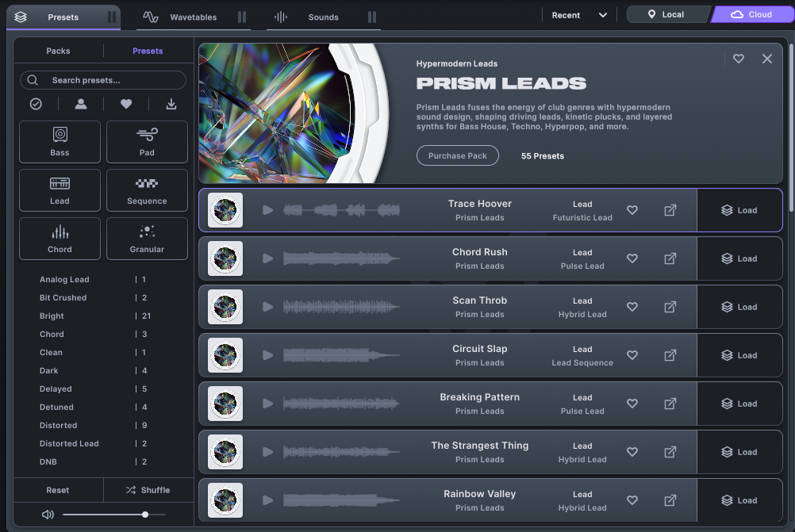Filter presets by user icon
Screen dimensions: 795x532
point(81,104)
